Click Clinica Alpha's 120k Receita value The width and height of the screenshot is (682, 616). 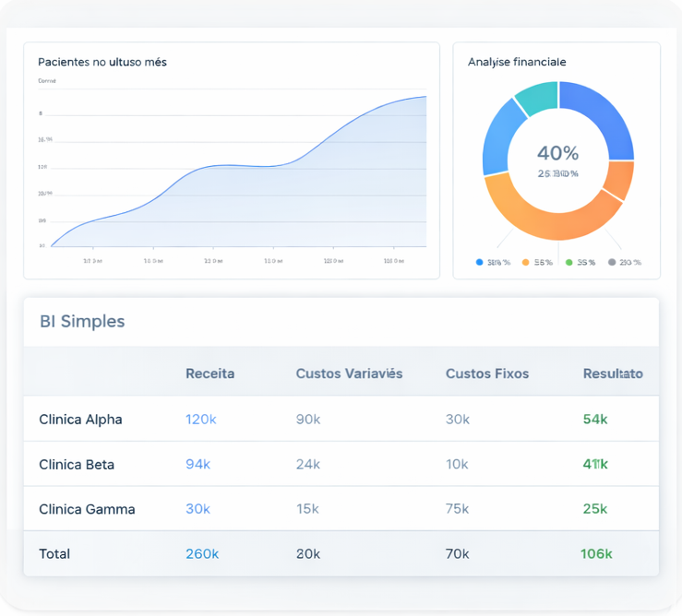coord(200,420)
